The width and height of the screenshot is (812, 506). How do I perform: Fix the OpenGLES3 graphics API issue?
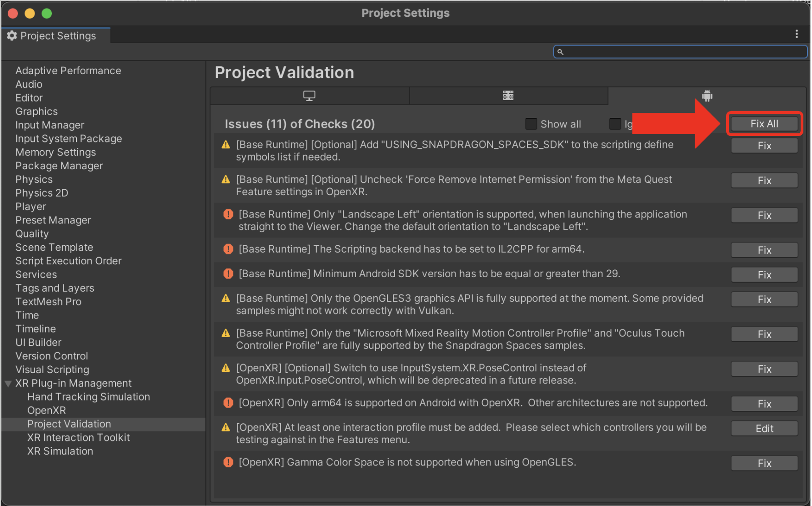click(x=764, y=299)
